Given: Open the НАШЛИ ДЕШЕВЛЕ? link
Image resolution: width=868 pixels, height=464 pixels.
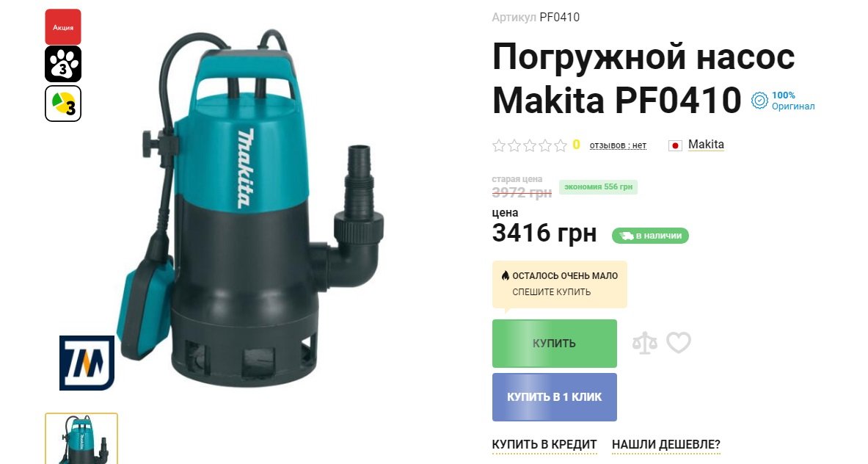Looking at the screenshot, I should (666, 445).
